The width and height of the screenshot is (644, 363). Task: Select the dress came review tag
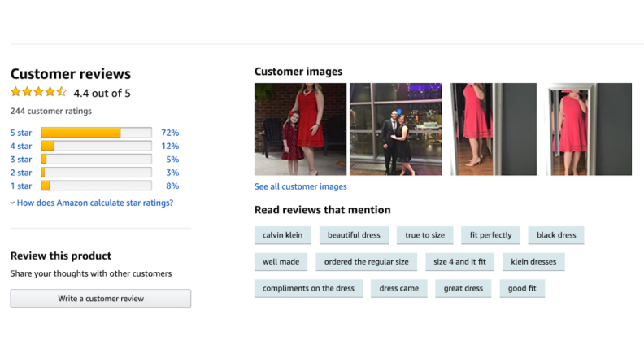click(398, 289)
